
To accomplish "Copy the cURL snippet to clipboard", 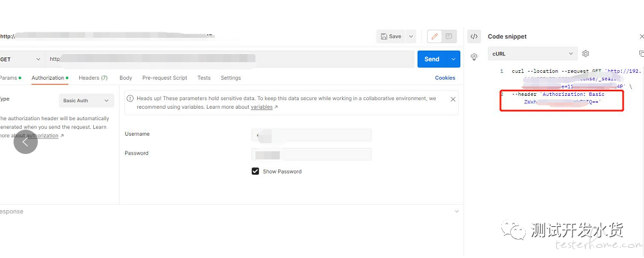I will tap(641, 54).
